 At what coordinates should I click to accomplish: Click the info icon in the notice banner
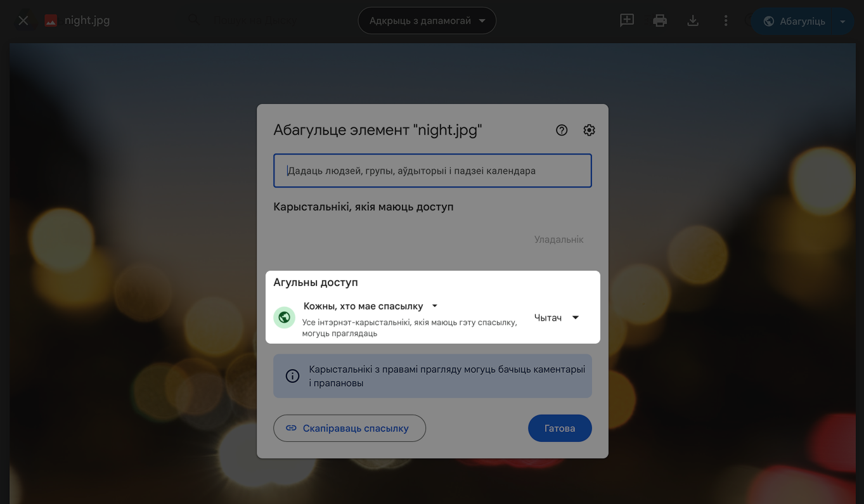tap(292, 376)
